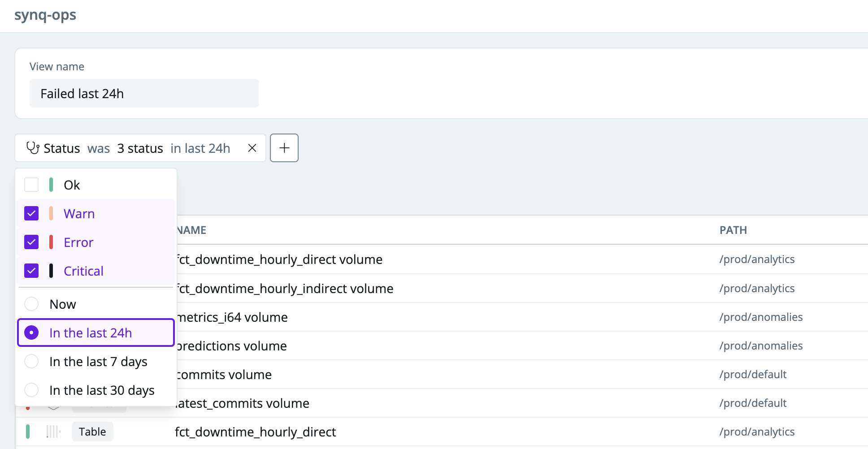
Task: Enable the Ok status checkbox
Action: pyautogui.click(x=31, y=184)
